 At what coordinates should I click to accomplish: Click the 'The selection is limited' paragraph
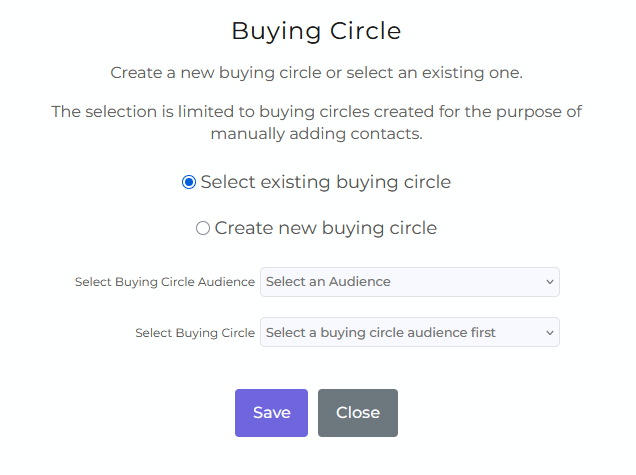coord(316,123)
